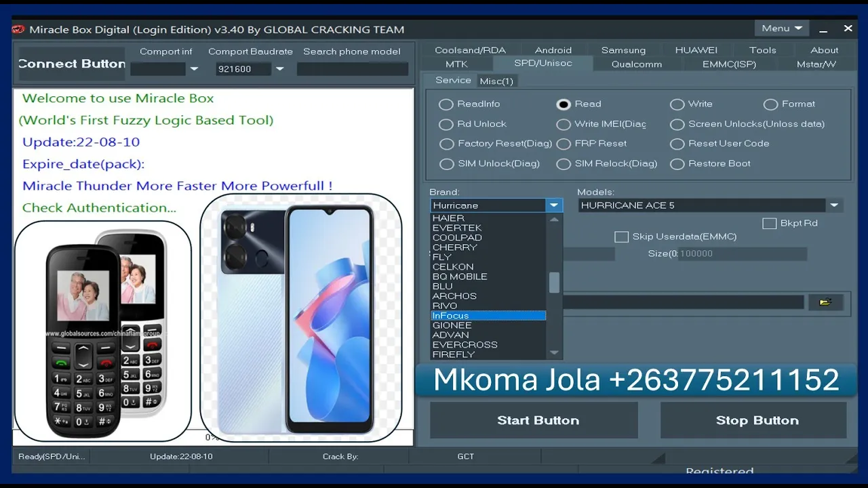Switch to the HUAWEI tab
This screenshot has height=488, width=868.
696,50
